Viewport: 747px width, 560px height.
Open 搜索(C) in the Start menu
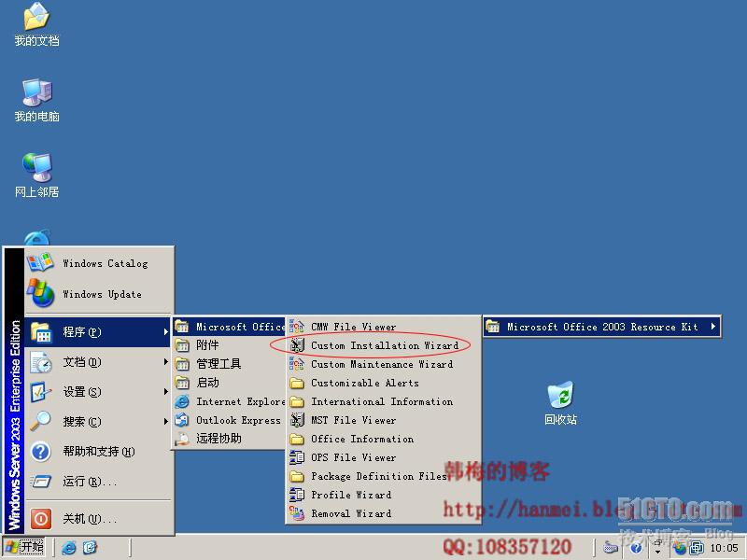tap(98, 422)
